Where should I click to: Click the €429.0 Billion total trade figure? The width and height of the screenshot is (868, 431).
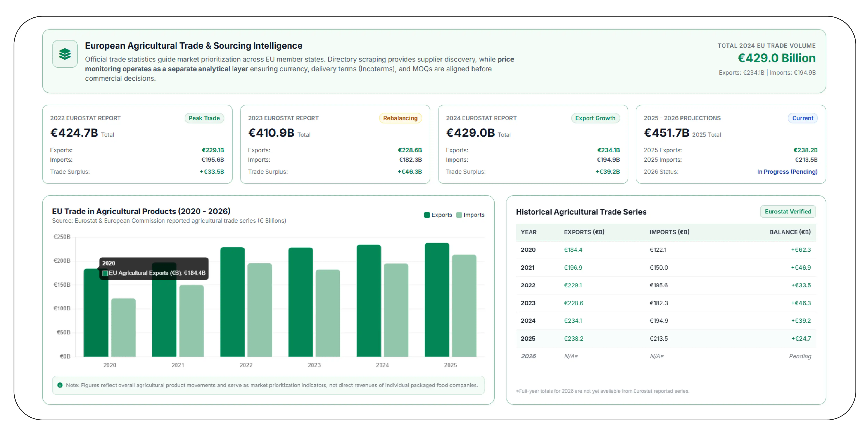tap(776, 58)
